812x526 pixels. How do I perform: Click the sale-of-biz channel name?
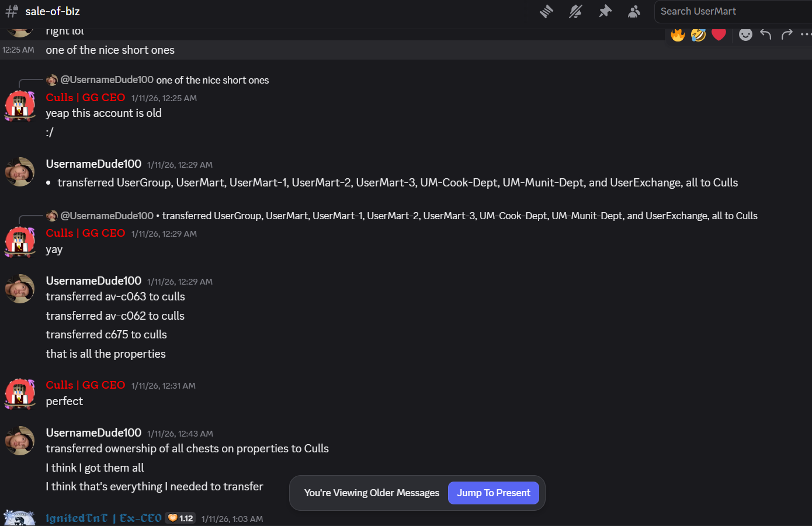(53, 11)
